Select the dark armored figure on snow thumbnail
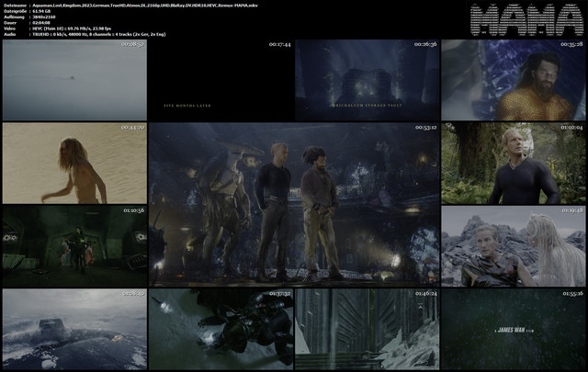 click(220, 329)
